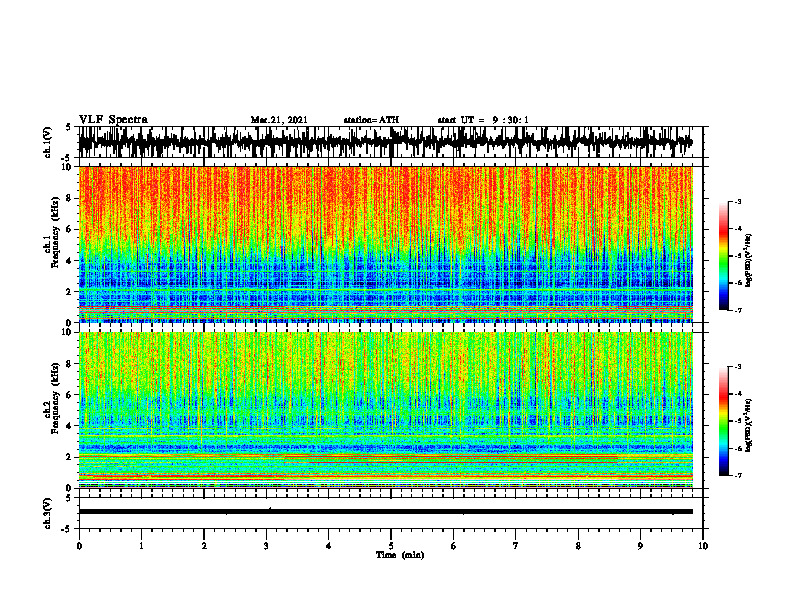Viewport: 792px width, 612px height.
Task: Click the ch.1 voltage waveform strip
Action: click(x=385, y=142)
